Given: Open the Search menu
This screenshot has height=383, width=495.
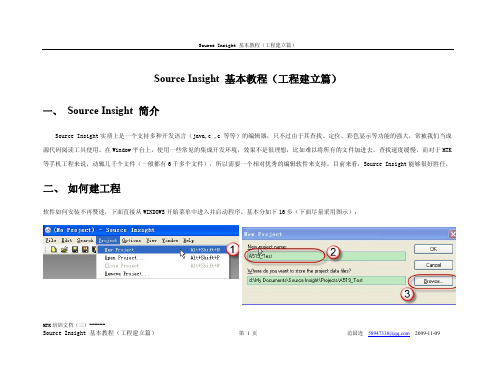Looking at the screenshot, I should pos(85,240).
